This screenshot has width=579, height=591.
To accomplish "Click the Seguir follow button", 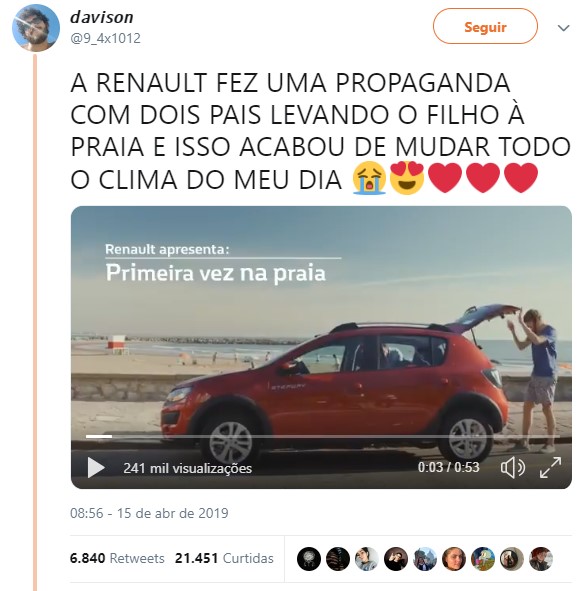I will (x=485, y=26).
